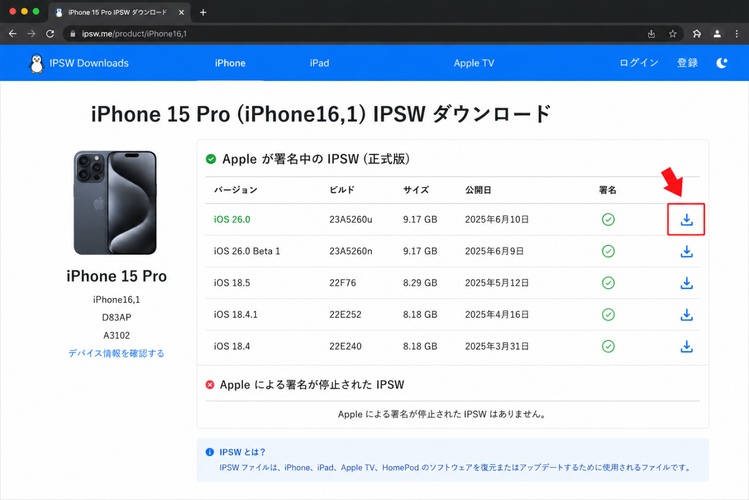
Task: Click the 公開日 column header
Action: [478, 190]
